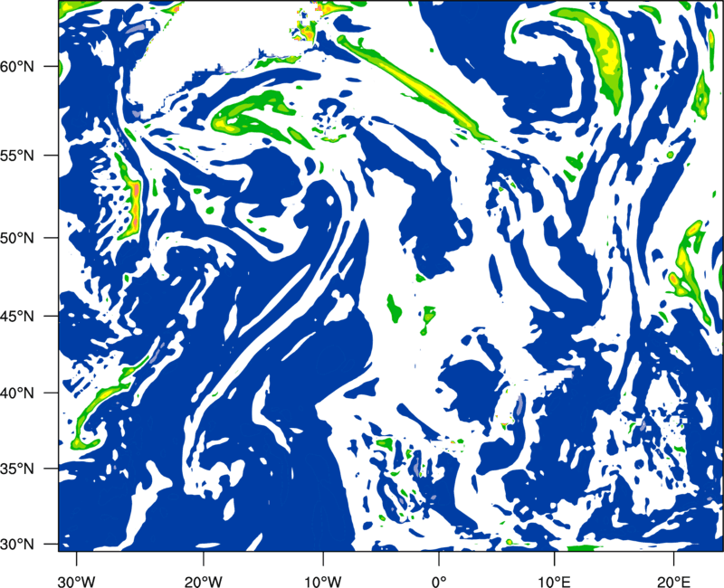Click the 60°N latitude label
The height and width of the screenshot is (588, 724).
[17, 67]
